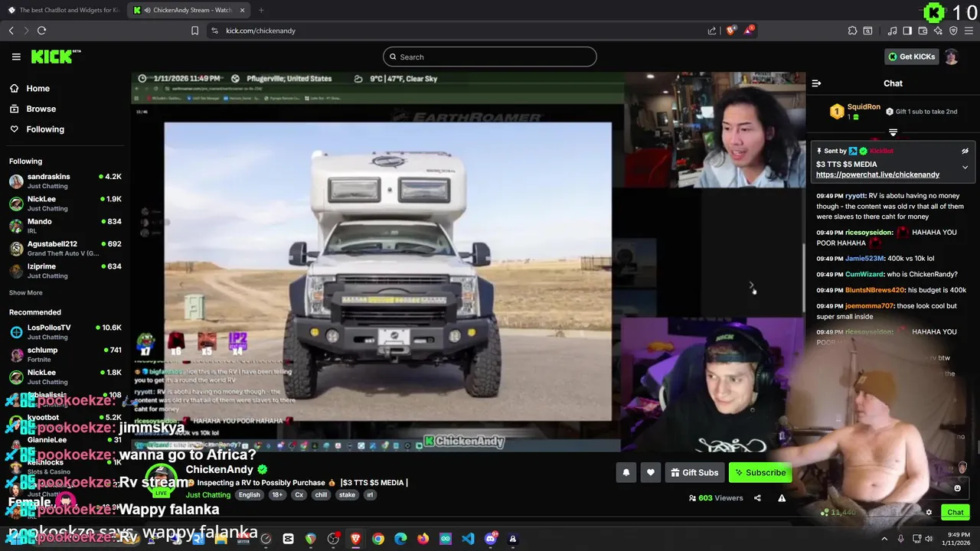
Task: Open Brave VPN shield icon
Action: click(953, 31)
